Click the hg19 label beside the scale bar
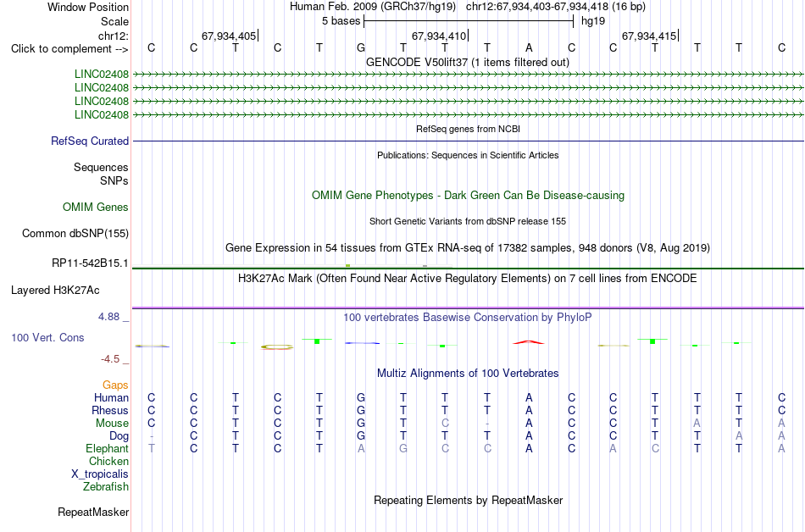 point(593,21)
